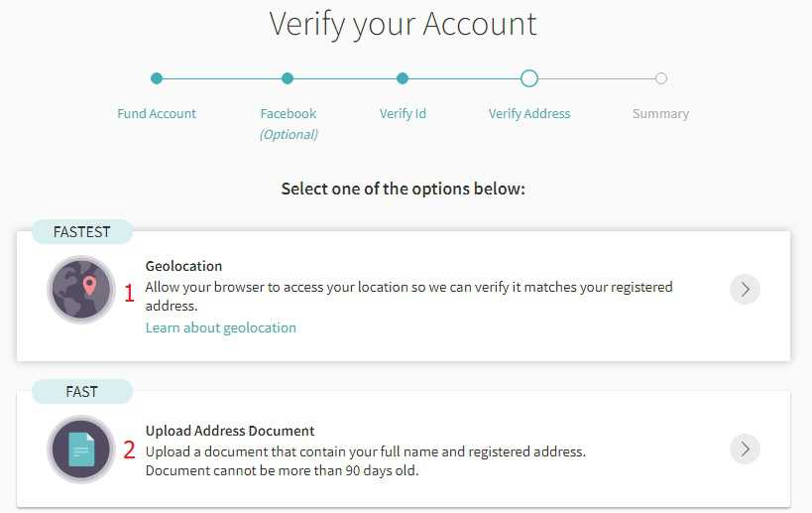This screenshot has width=812, height=513.
Task: Click the Summary step circle
Action: tap(661, 78)
